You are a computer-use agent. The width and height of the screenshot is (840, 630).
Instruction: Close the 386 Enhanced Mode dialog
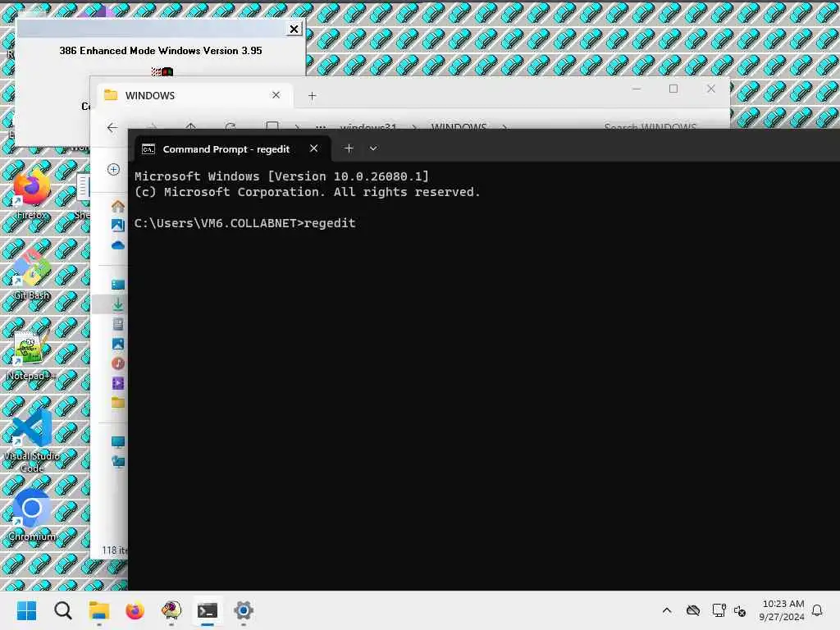(x=294, y=29)
